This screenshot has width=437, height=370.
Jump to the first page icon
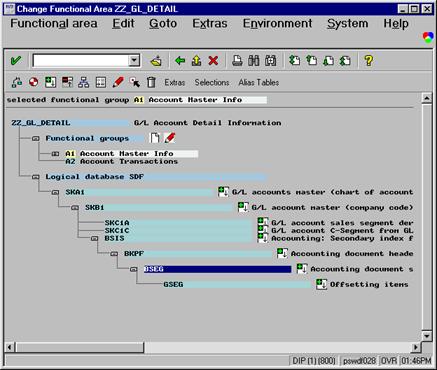295,61
